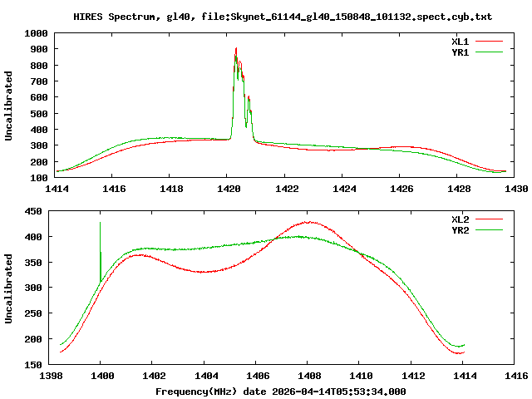The image size is (532, 399).
Task: Click the 1420 tick label on top plot
Action: coord(229,189)
